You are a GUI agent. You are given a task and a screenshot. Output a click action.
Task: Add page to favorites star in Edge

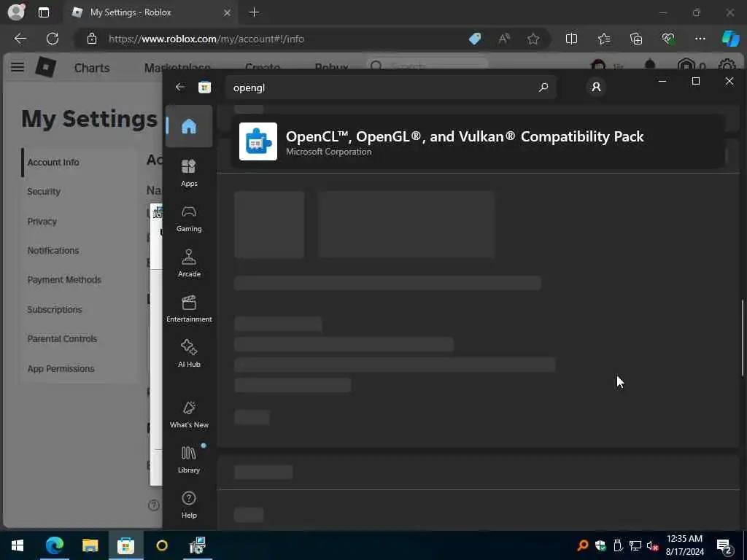click(533, 39)
